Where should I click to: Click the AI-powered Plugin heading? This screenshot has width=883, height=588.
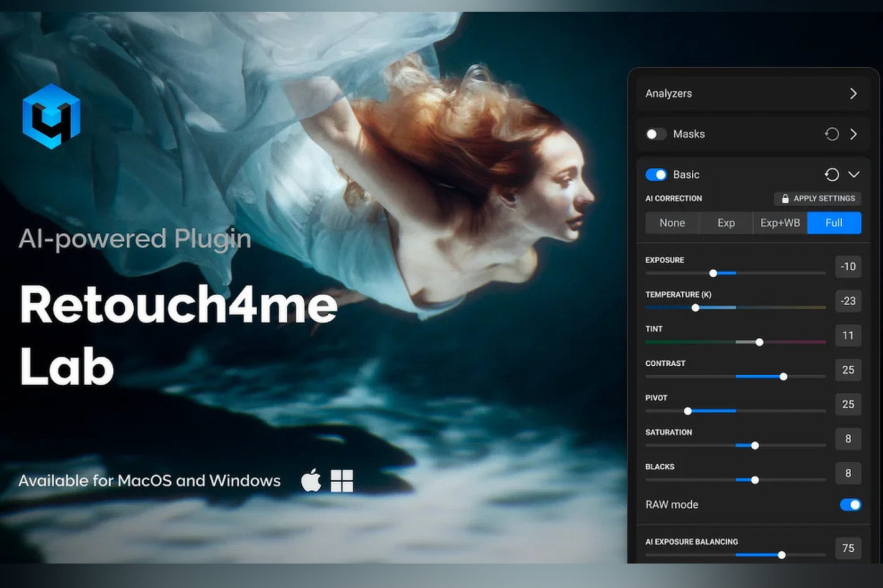[x=135, y=240]
